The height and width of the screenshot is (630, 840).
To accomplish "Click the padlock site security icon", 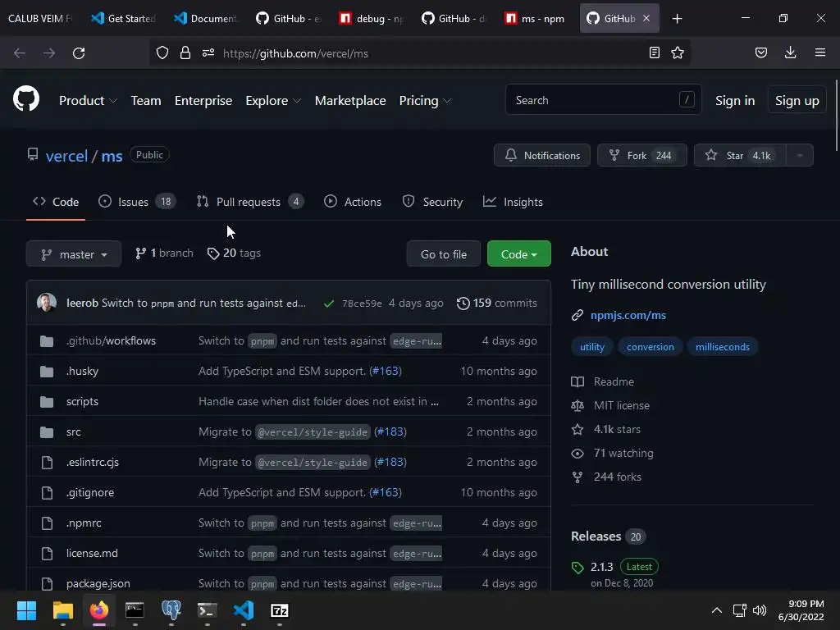I will [185, 52].
